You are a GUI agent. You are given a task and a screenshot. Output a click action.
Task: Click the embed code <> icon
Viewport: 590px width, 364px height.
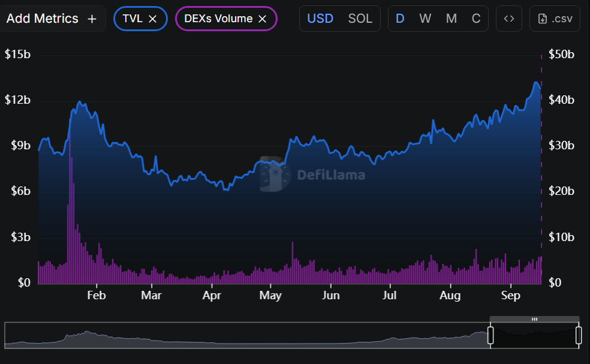click(508, 19)
